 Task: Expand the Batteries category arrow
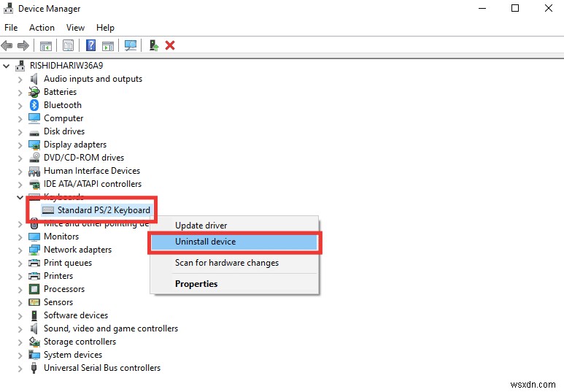pos(20,93)
